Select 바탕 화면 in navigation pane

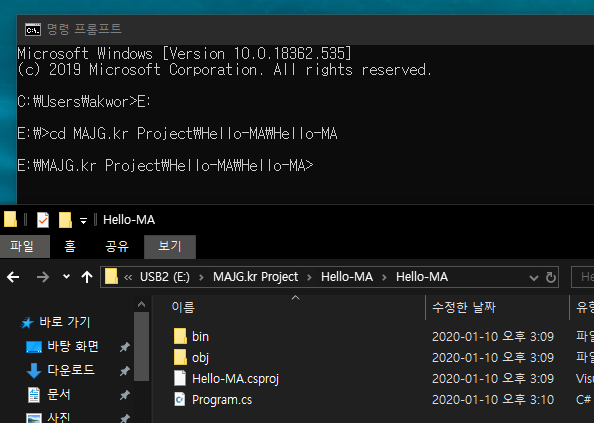click(73, 347)
